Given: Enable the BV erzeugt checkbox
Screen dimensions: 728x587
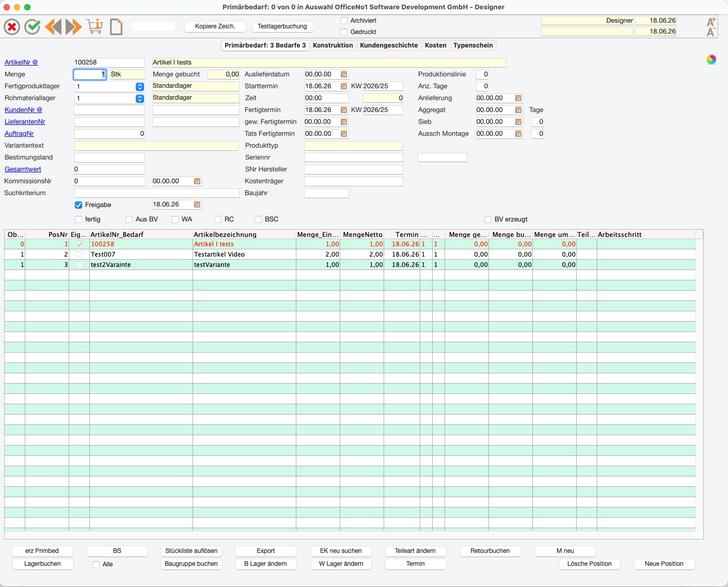Looking at the screenshot, I should pyautogui.click(x=488, y=219).
